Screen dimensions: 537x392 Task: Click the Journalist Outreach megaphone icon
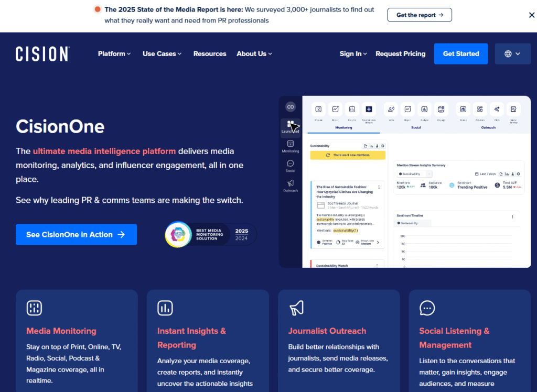296,308
